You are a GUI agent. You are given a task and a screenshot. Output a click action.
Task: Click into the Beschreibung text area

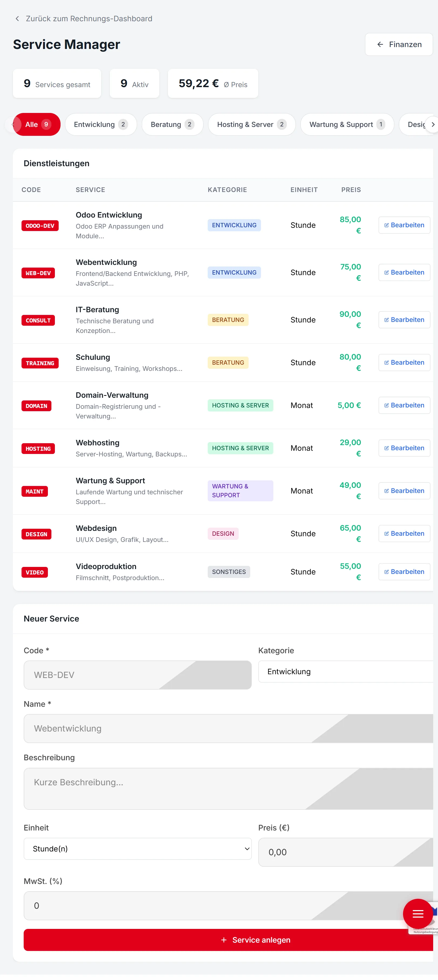point(228,788)
